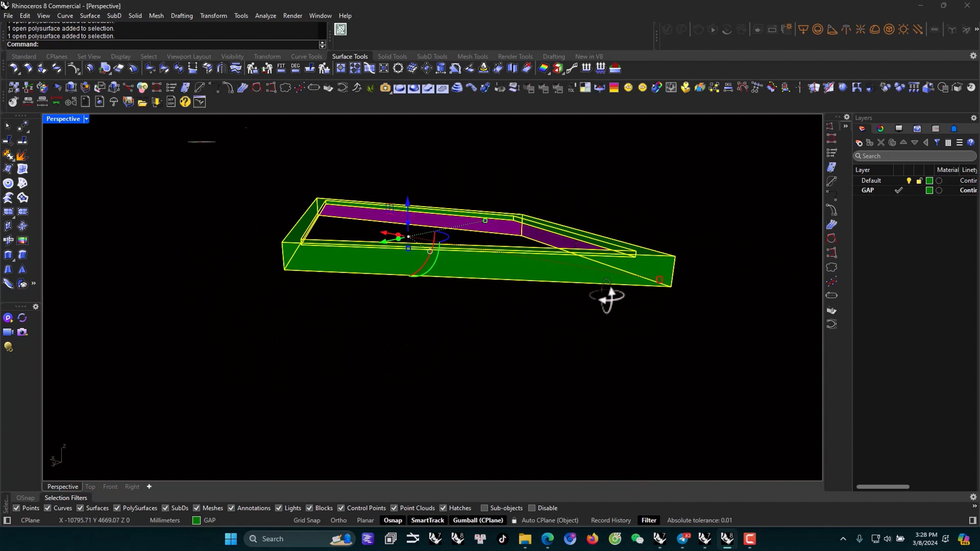Open the Materials color wheel panel tab
This screenshot has height=551, width=980.
tap(880, 129)
